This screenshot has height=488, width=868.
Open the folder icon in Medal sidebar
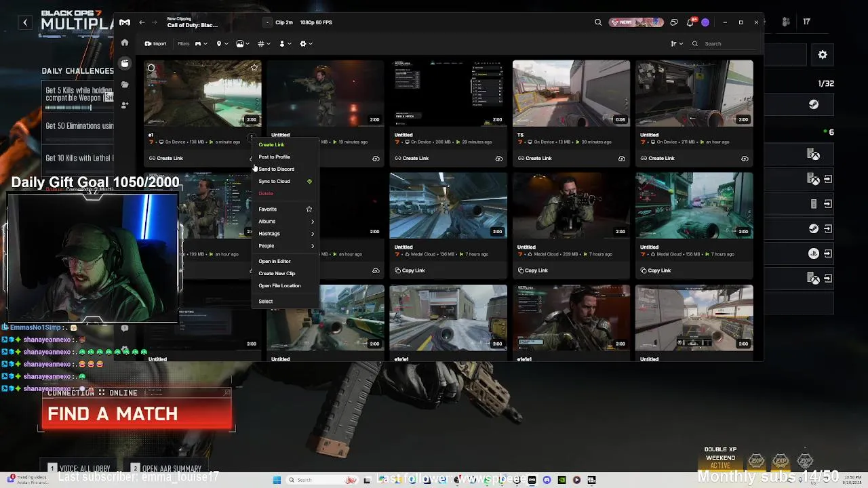125,85
